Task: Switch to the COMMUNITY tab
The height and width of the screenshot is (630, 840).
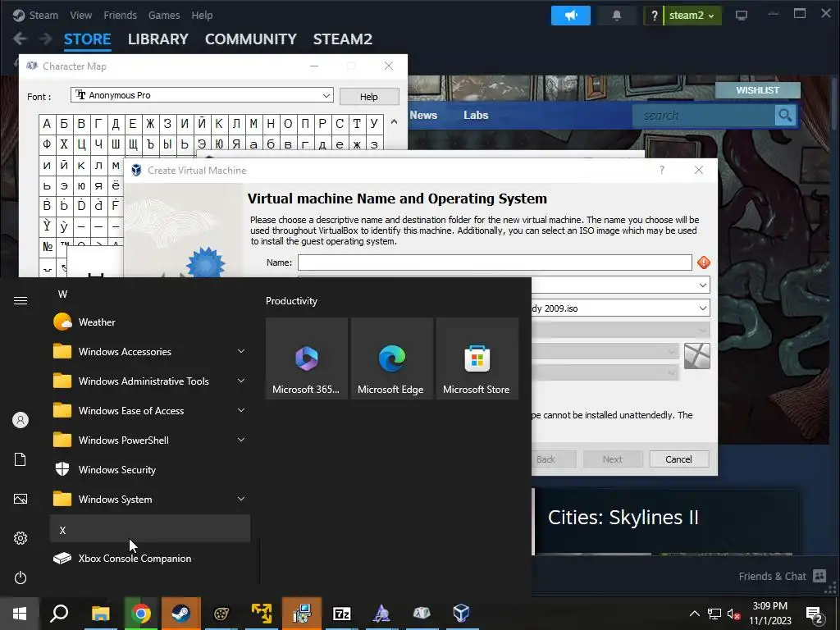Action: (251, 39)
